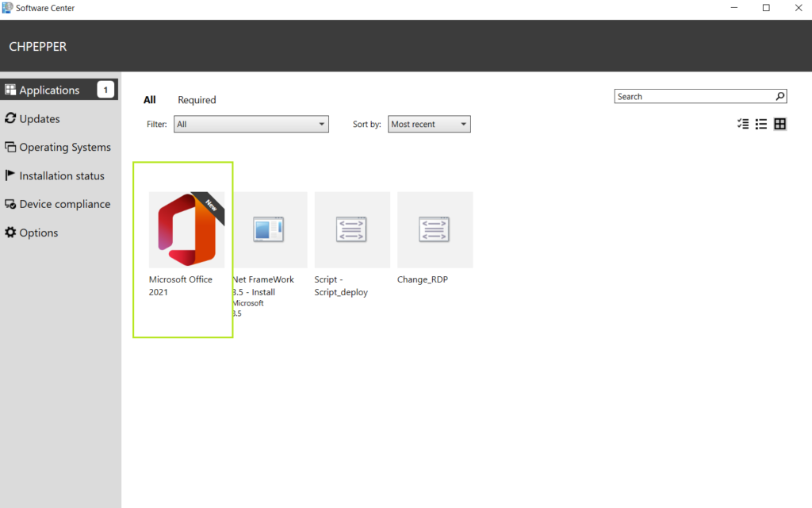
Task: Switch to multi-select list view icon
Action: click(743, 124)
